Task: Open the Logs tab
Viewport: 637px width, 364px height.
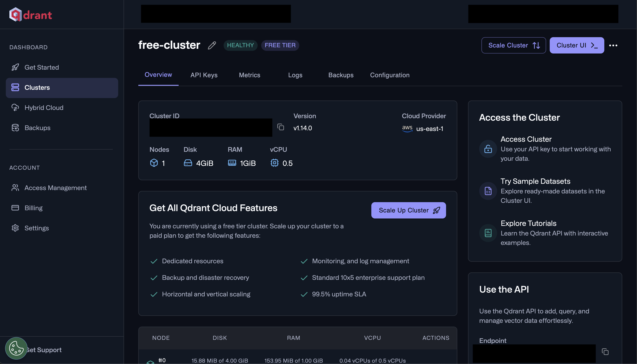Action: [295, 75]
